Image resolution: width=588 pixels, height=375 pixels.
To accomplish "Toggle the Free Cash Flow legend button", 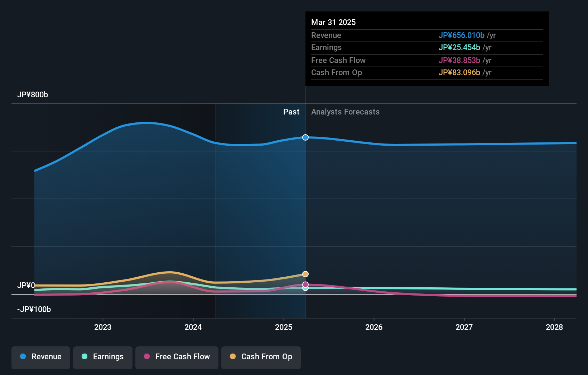I will pos(177,357).
